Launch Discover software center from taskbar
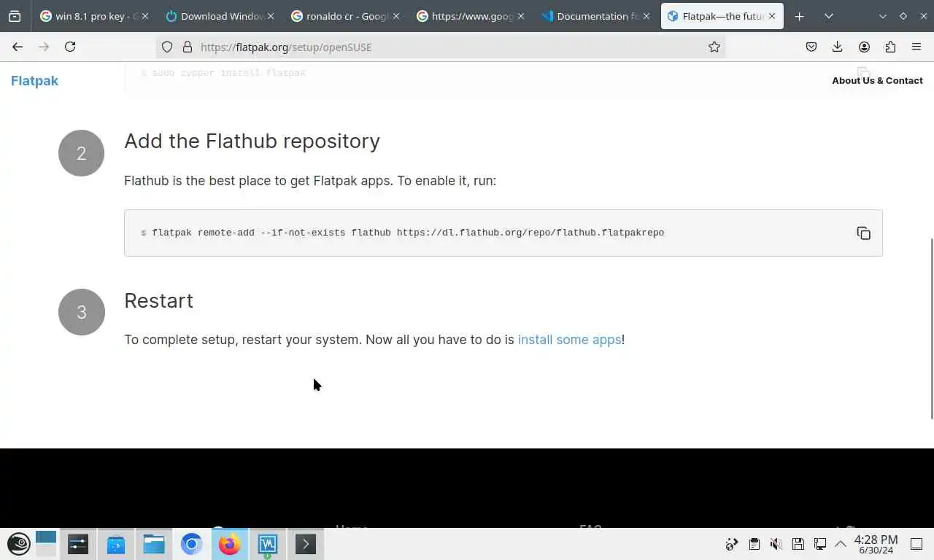934x560 pixels. coord(116,544)
